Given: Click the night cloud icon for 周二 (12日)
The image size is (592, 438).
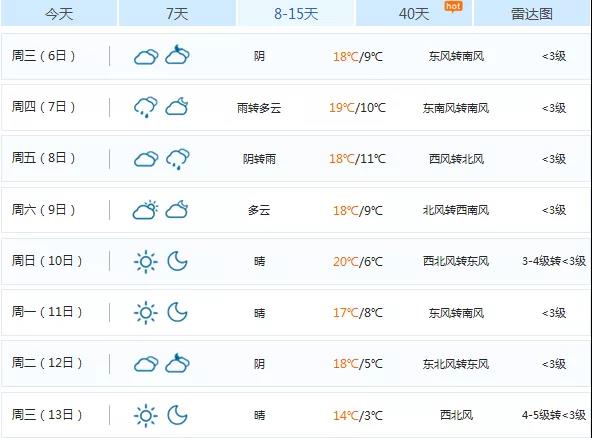Looking at the screenshot, I should tap(177, 363).
